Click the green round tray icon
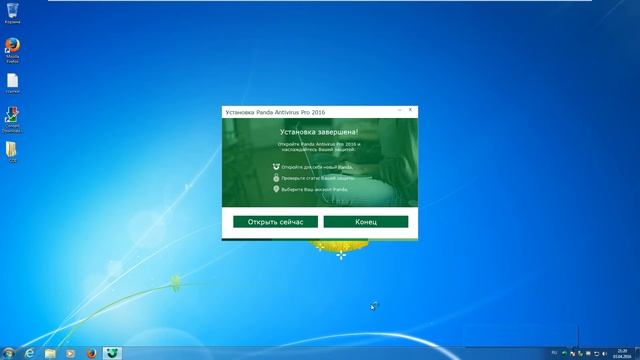Image resolution: width=640 pixels, height=360 pixels. click(x=564, y=353)
